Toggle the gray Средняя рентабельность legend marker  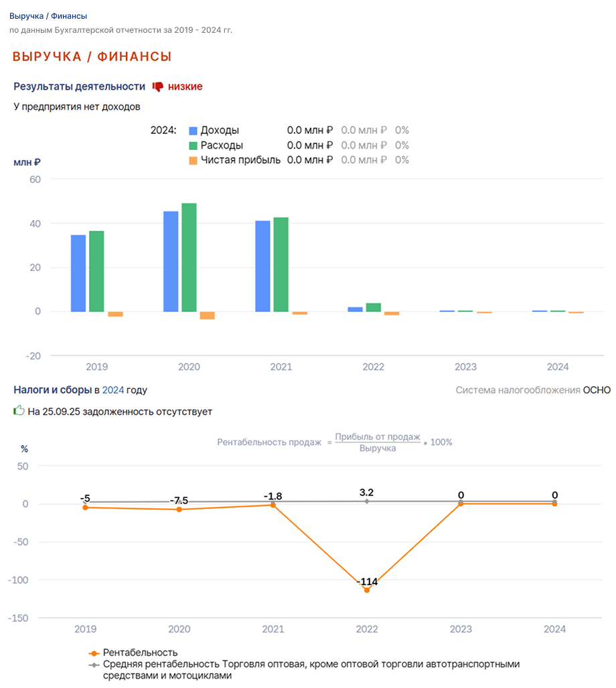[94, 665]
